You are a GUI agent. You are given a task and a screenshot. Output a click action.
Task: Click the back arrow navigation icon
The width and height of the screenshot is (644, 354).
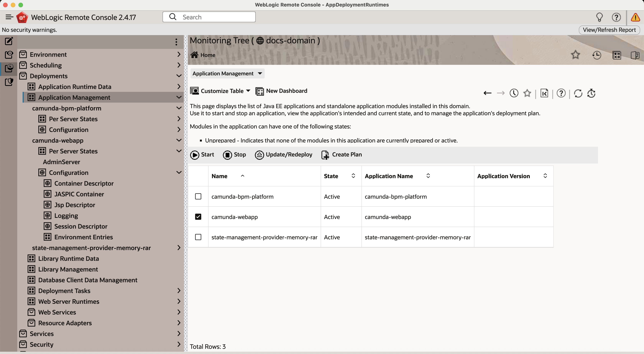pyautogui.click(x=487, y=93)
